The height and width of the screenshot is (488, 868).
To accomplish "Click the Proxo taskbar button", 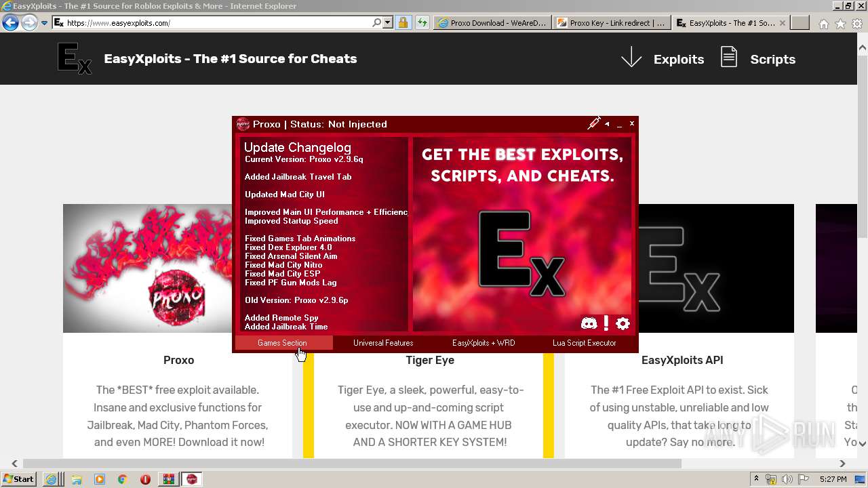I will tap(192, 479).
